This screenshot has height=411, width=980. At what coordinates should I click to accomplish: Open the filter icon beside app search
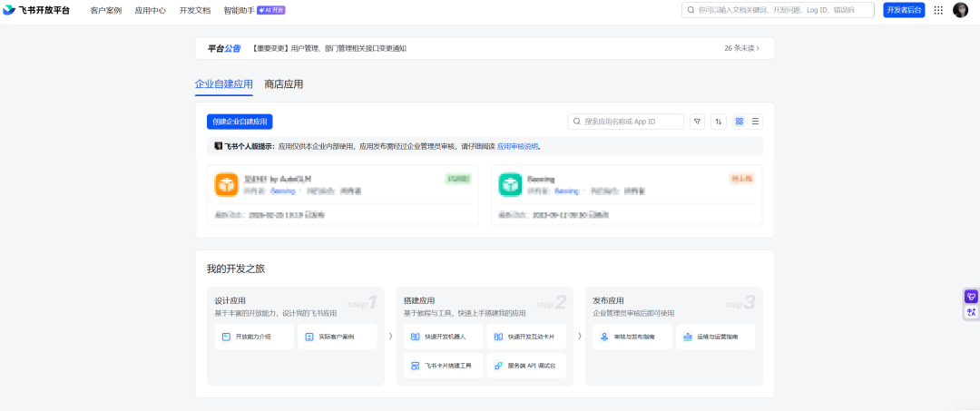point(697,122)
